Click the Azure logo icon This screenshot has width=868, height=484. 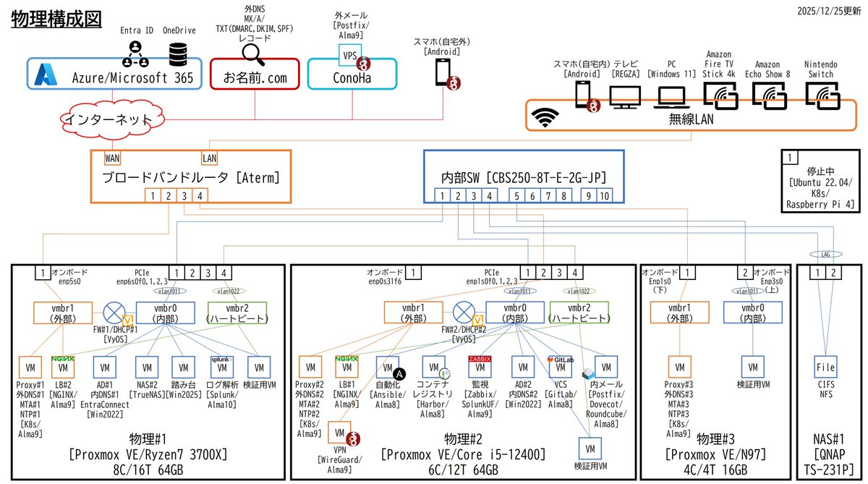click(x=47, y=75)
